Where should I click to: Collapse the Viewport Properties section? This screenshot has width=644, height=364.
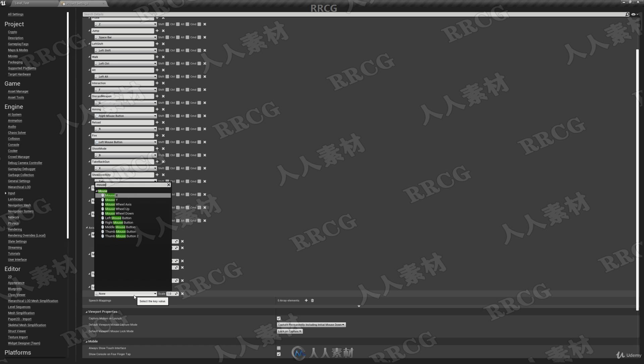[86, 312]
